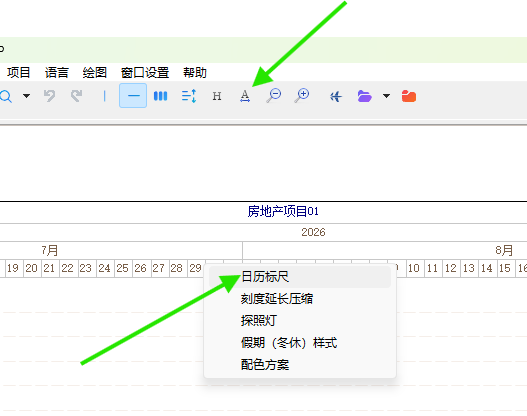Click the blue double-arrow back icon
The image size is (527, 416).
point(335,97)
